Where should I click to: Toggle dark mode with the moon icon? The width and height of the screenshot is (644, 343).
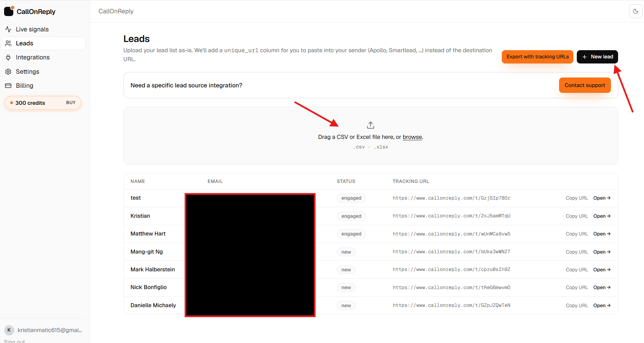pos(636,11)
